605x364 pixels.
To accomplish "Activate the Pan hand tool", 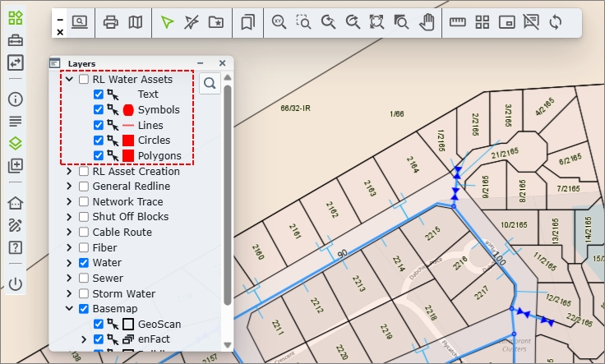I will pyautogui.click(x=427, y=22).
